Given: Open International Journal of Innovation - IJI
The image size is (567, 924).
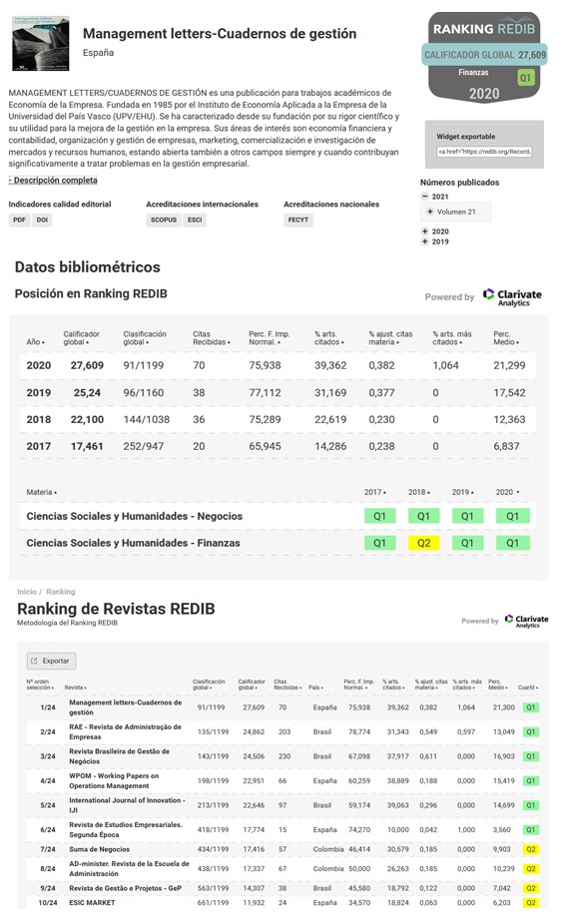Looking at the screenshot, I should (x=127, y=805).
